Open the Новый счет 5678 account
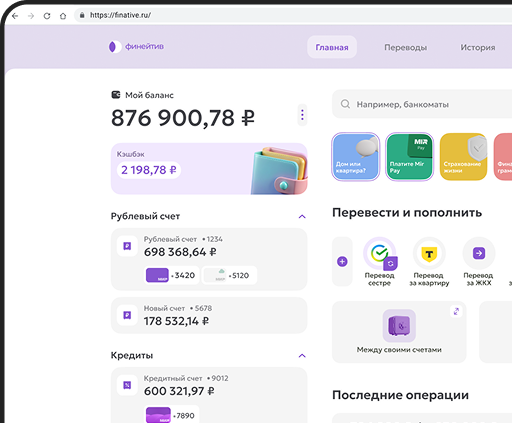 (209, 315)
